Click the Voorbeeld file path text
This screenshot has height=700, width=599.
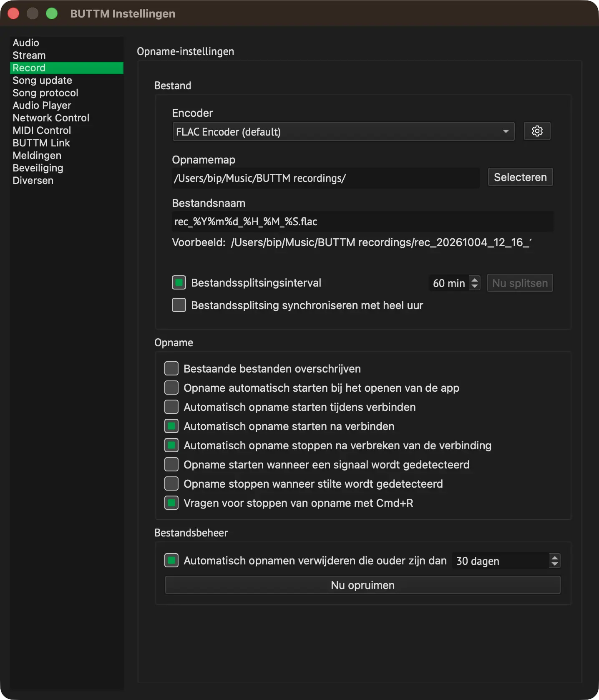click(381, 242)
